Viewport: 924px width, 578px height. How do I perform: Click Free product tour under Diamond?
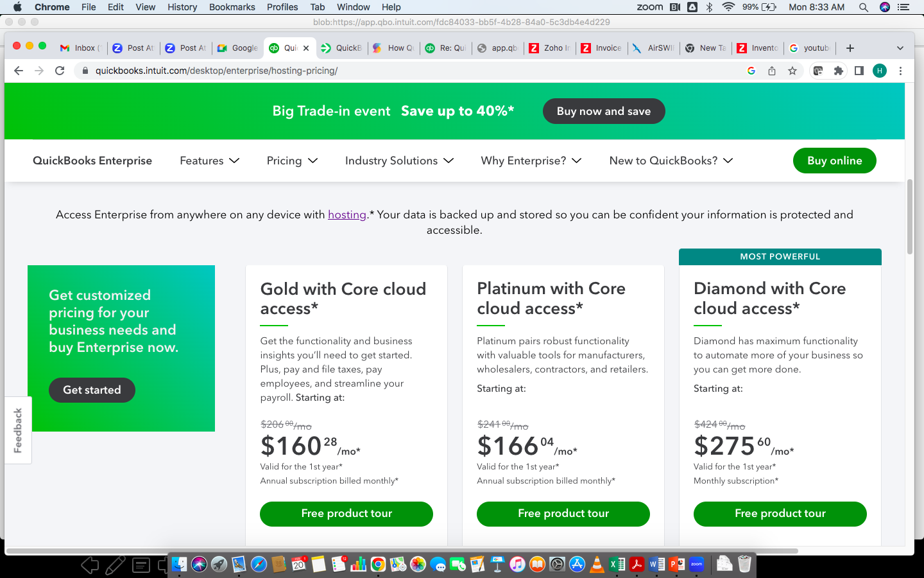(x=780, y=514)
